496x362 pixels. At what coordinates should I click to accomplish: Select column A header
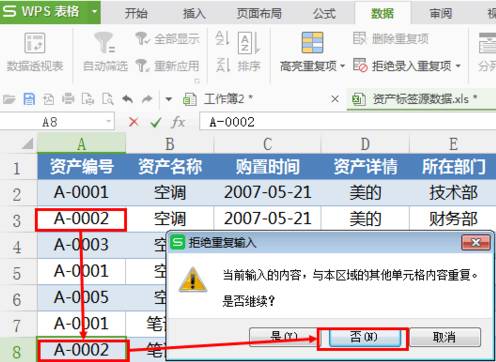[x=81, y=144]
